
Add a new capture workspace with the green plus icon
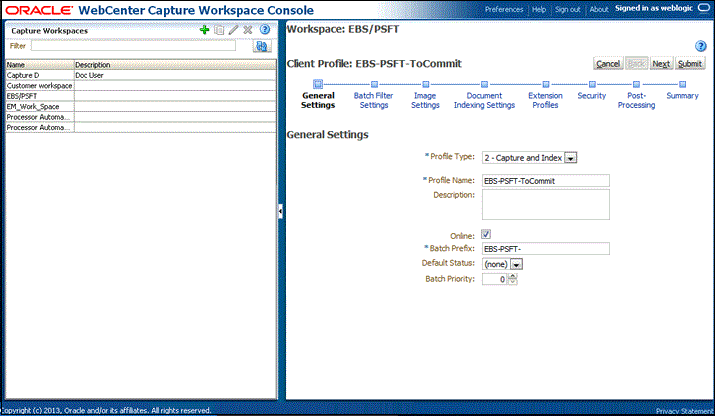point(204,30)
